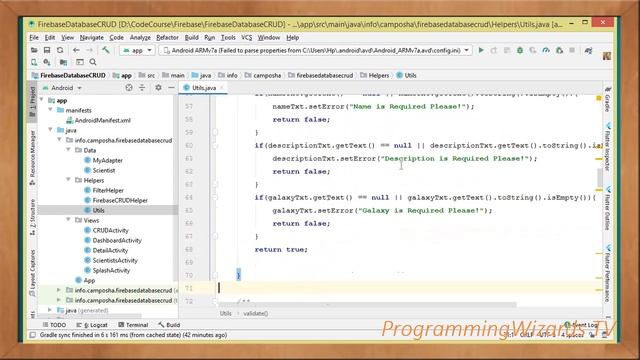
Task: Hide the Project panel with the minus icon
Action: tap(171, 88)
